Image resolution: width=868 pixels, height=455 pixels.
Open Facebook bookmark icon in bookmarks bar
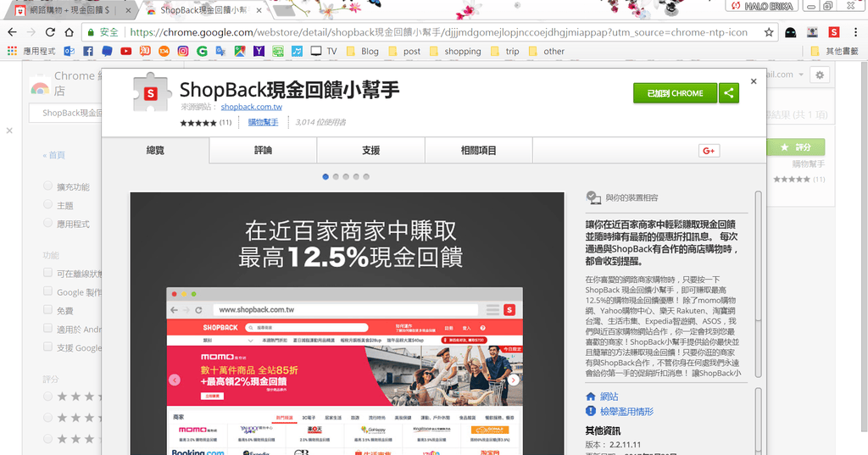88,51
